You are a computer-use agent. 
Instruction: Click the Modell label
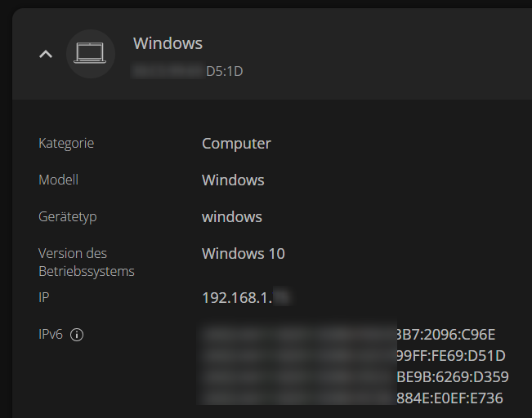pyautogui.click(x=58, y=180)
